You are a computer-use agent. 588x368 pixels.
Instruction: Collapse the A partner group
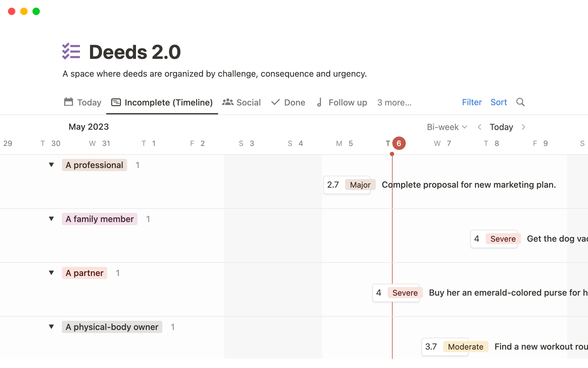(51, 273)
